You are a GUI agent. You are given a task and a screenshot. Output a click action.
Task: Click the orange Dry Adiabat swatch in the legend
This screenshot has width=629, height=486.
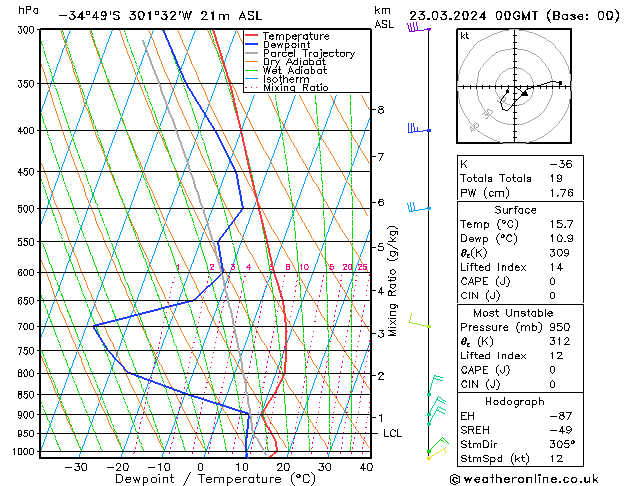coord(252,62)
